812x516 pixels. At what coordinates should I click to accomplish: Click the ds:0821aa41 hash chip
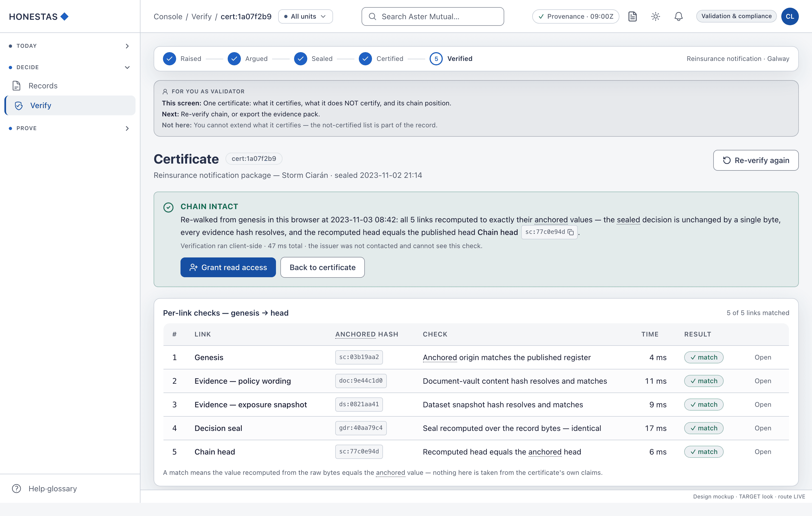coord(359,404)
